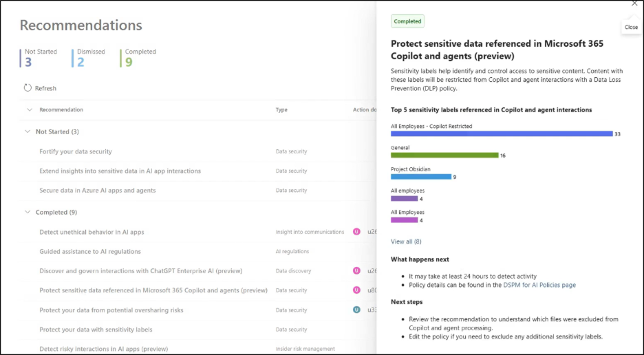Close the recommendation details panel

point(634,4)
